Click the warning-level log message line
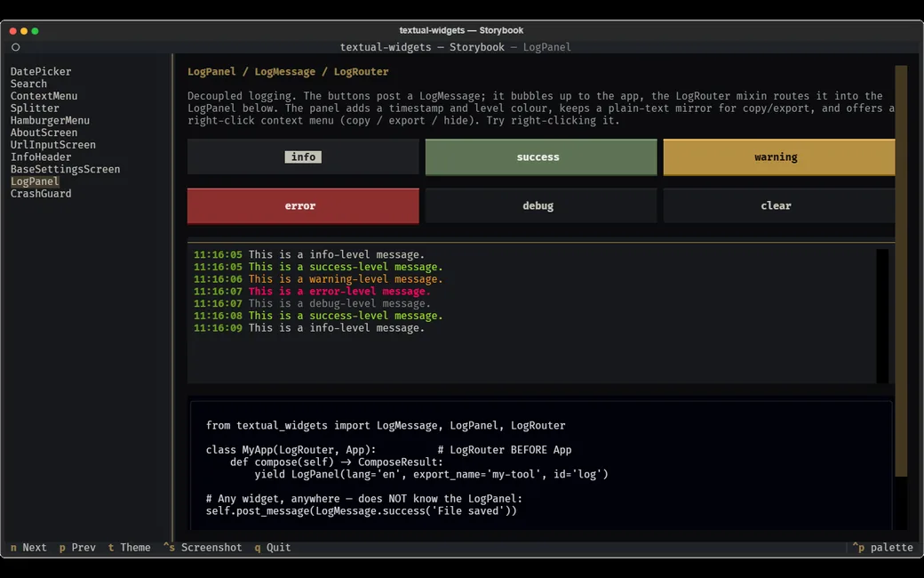This screenshot has width=924, height=578. tap(318, 279)
